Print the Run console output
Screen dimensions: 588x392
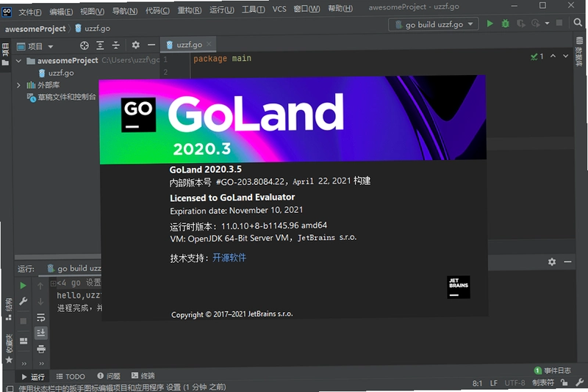(41, 349)
